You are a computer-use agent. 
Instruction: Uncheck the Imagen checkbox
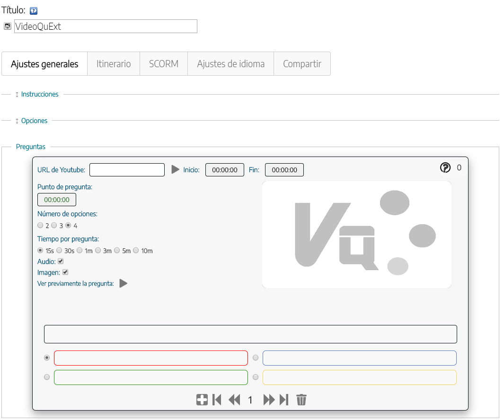pos(65,272)
